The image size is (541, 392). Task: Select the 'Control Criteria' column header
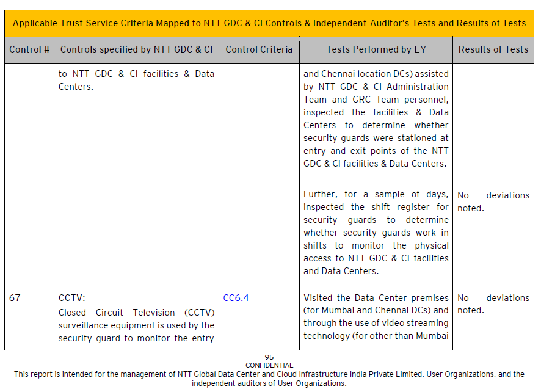pos(259,49)
